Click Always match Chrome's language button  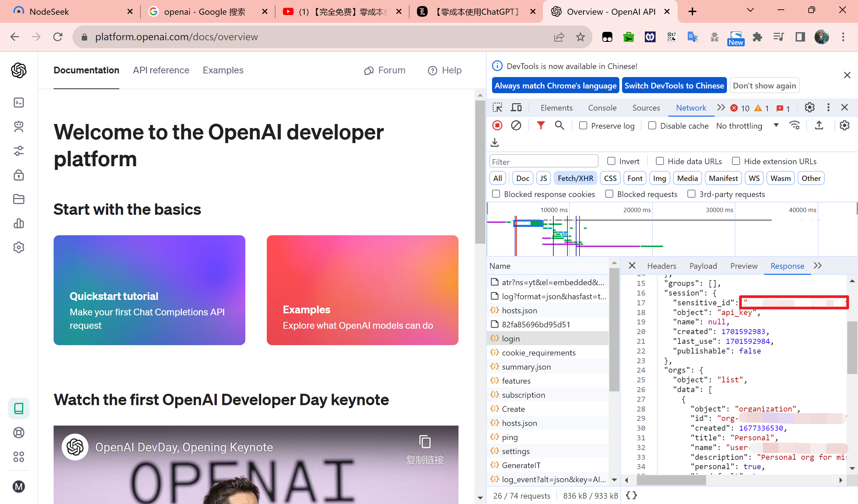pos(555,85)
